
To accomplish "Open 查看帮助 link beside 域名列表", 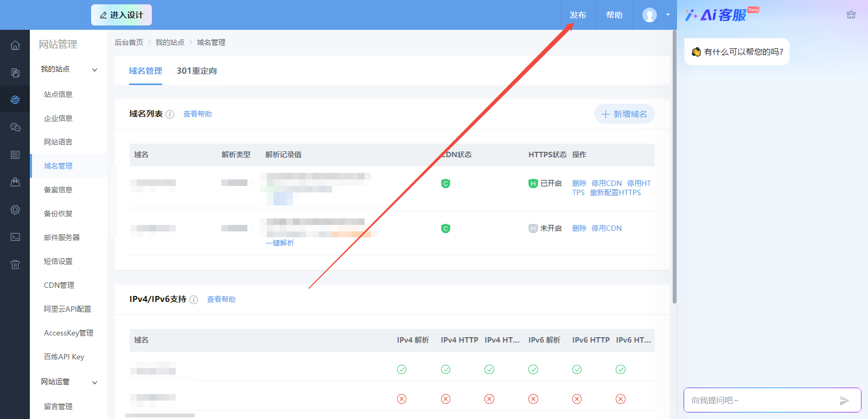I will pyautogui.click(x=197, y=114).
